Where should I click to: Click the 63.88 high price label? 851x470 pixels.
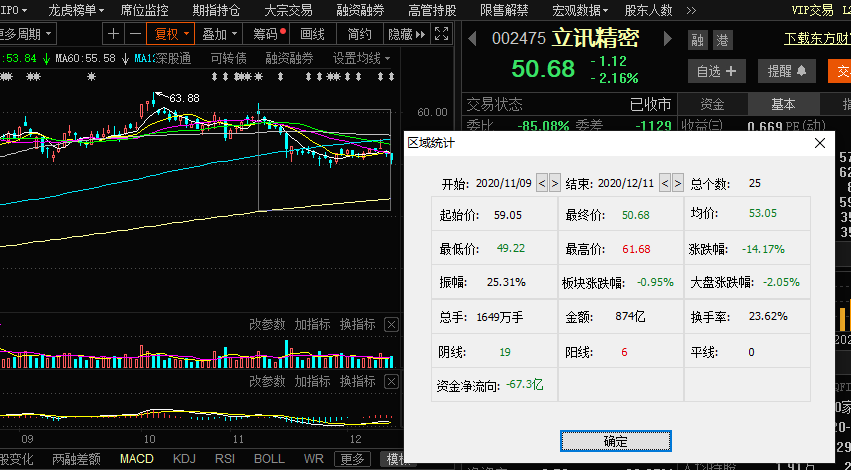pos(184,98)
